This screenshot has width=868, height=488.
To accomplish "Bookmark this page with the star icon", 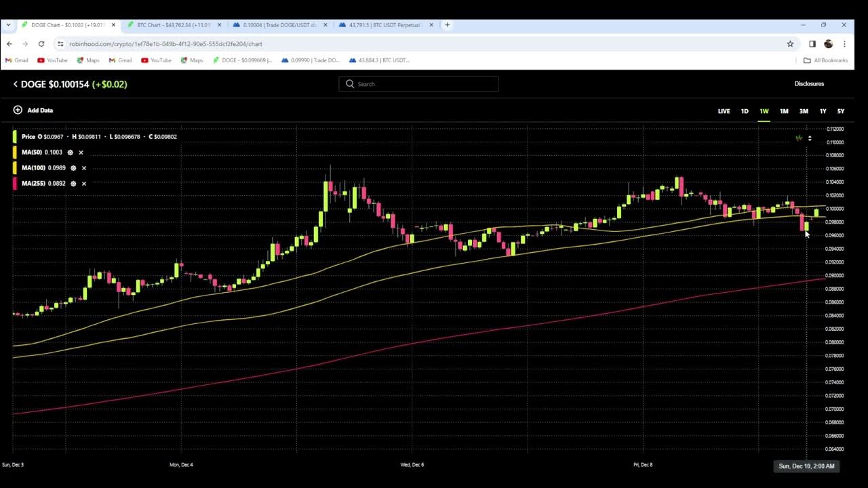I will (790, 44).
